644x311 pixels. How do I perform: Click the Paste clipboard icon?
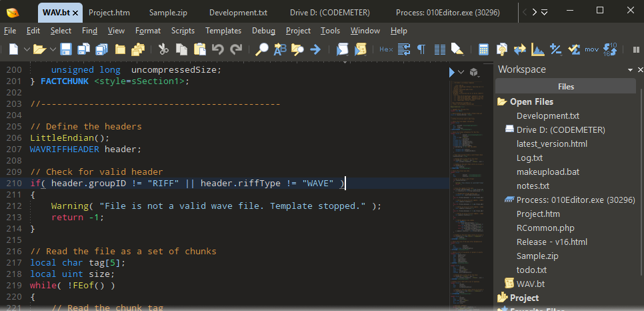coord(199,49)
